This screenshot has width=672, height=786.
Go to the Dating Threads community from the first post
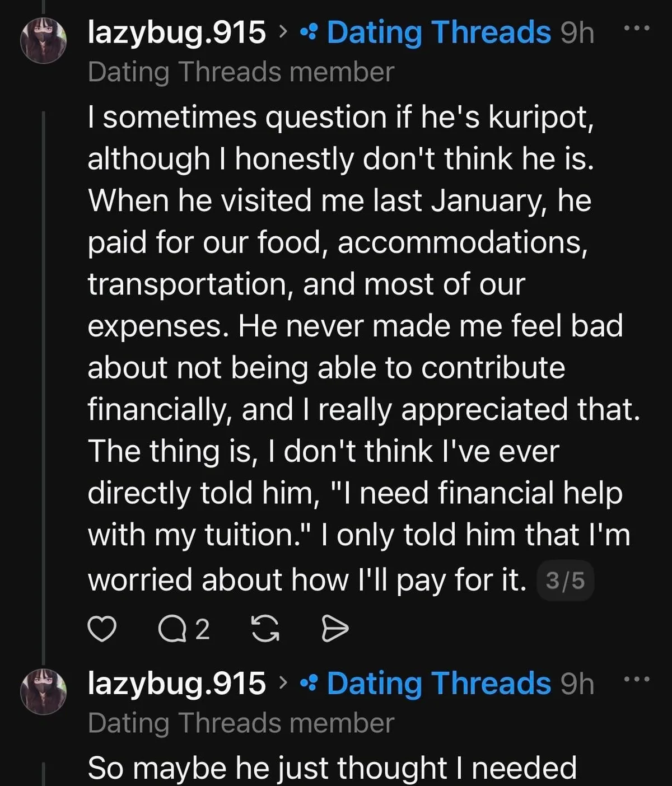click(x=439, y=32)
